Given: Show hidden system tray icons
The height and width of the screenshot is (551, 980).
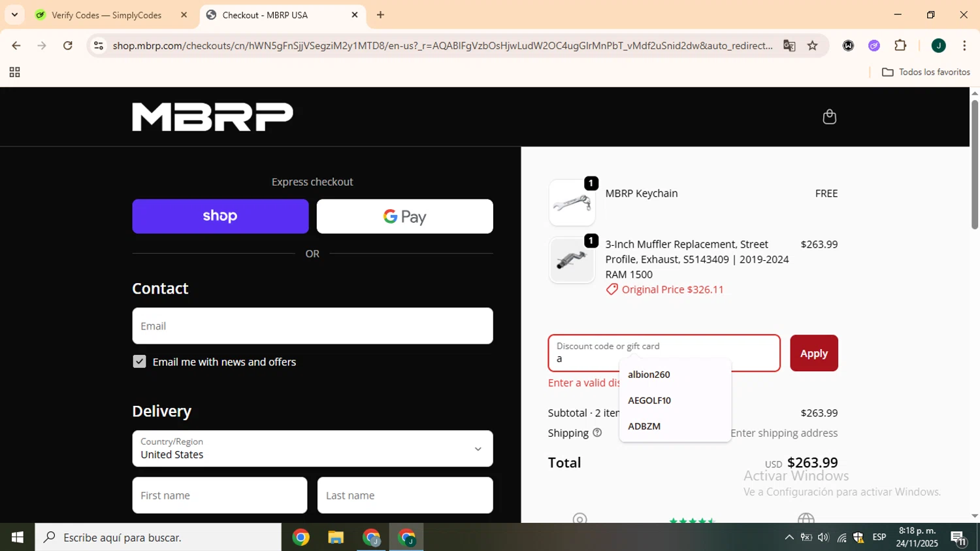Looking at the screenshot, I should tap(789, 537).
